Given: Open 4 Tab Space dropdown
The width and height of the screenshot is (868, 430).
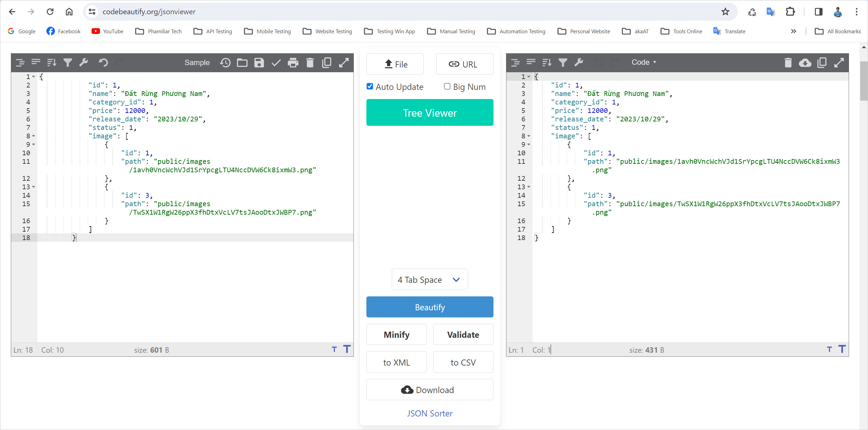Looking at the screenshot, I should 430,279.
